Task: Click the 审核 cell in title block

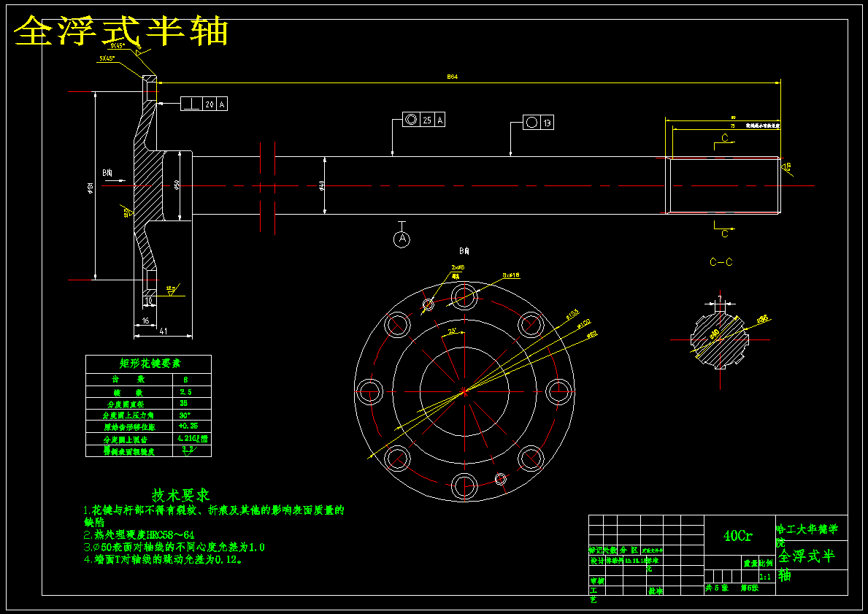Action: (x=596, y=581)
